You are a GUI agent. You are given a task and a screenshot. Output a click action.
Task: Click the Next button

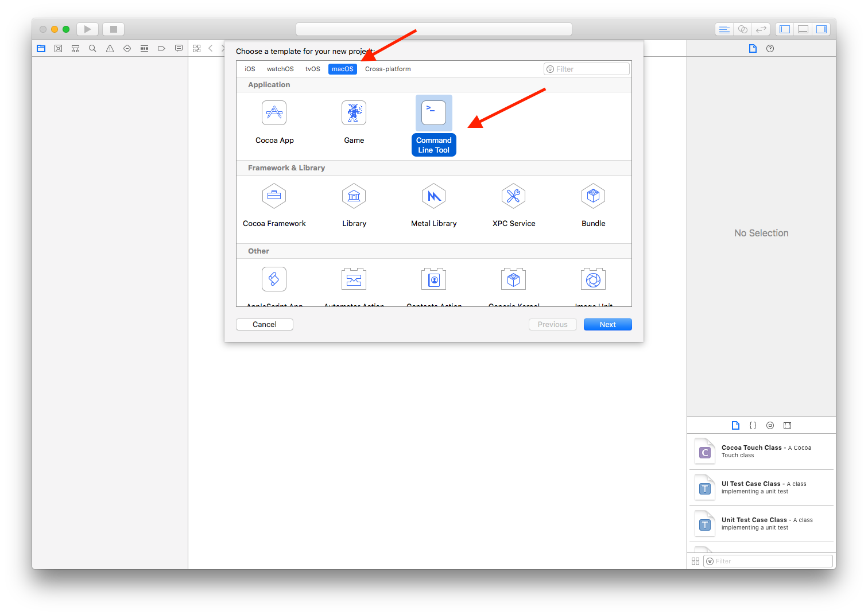(607, 324)
